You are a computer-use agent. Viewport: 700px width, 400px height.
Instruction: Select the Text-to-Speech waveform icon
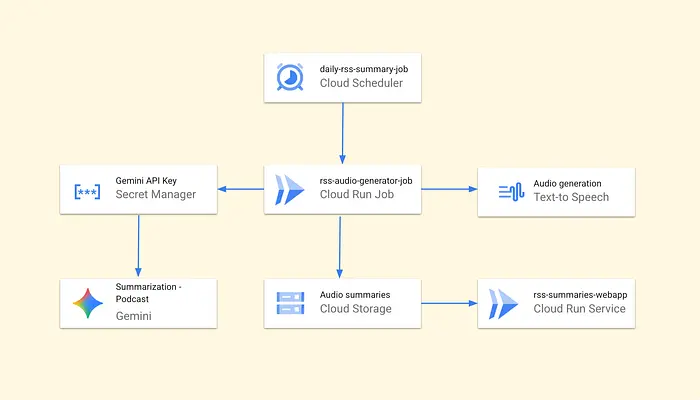click(x=510, y=191)
